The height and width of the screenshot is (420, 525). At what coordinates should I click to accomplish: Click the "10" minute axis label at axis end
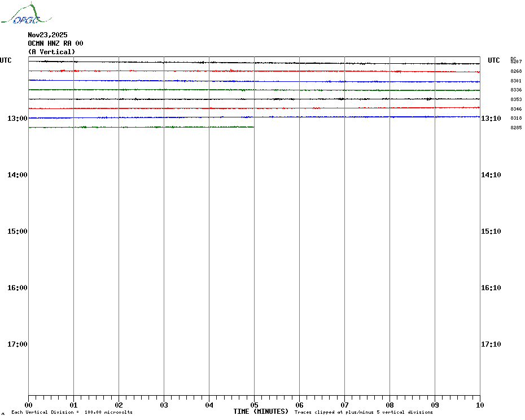pos(480,405)
